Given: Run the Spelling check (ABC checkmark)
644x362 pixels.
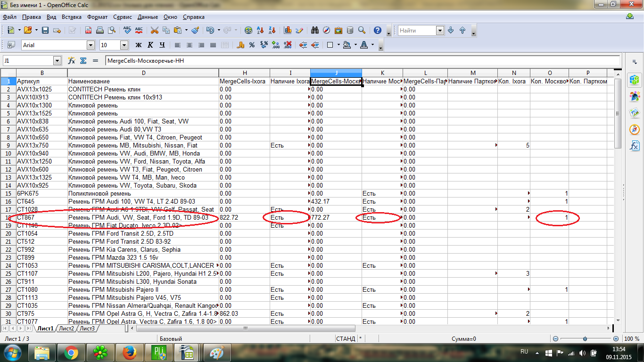Looking at the screenshot, I should [x=127, y=30].
